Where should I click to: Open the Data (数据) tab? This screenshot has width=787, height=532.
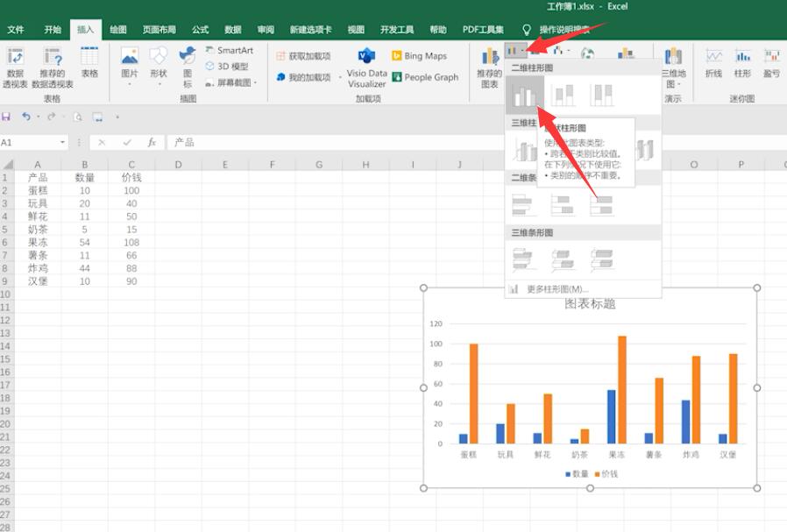[x=233, y=30]
